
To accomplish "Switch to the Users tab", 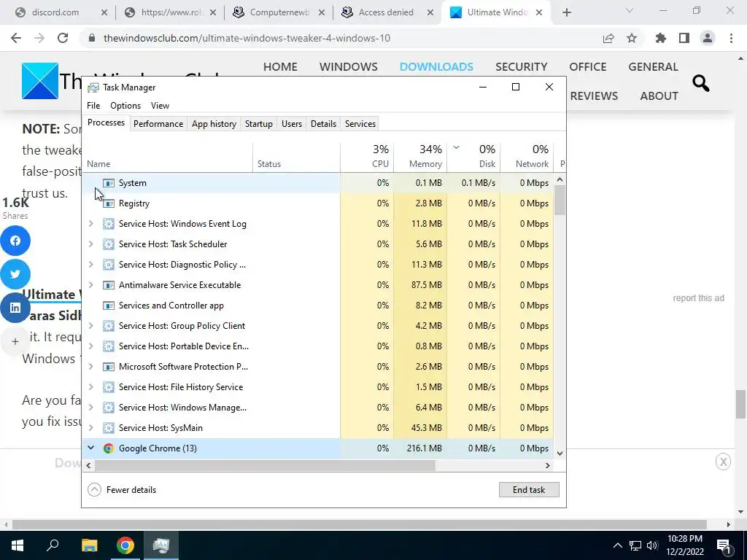I will pos(292,124).
